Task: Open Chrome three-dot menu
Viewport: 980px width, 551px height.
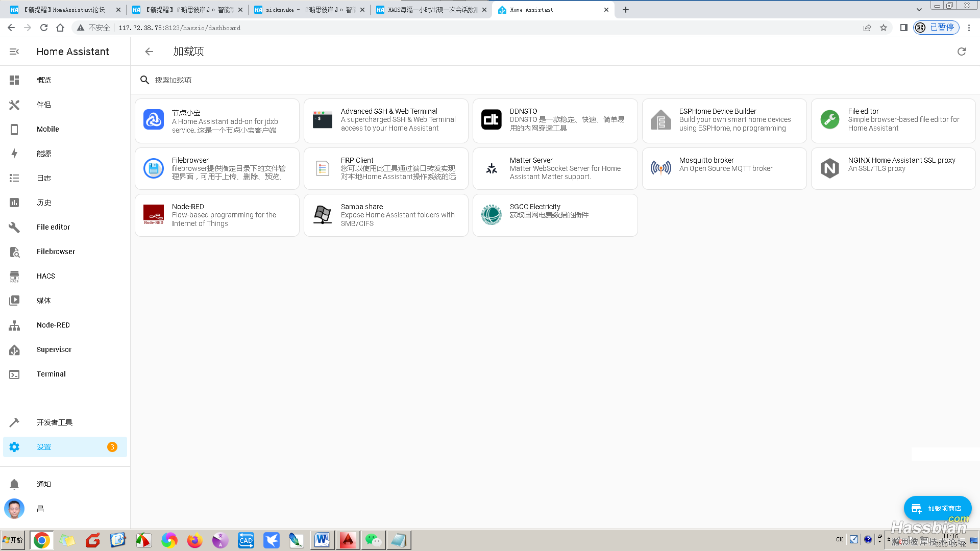Action: [x=969, y=28]
